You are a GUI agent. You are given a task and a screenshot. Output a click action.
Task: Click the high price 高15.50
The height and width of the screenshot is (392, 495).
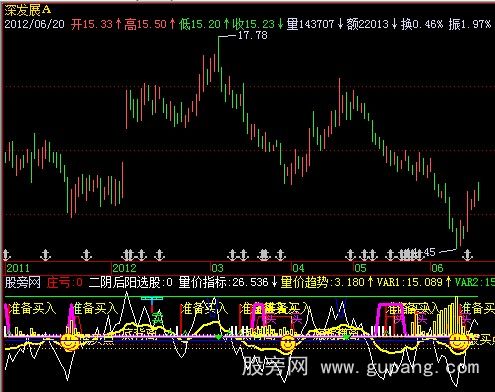pos(145,24)
